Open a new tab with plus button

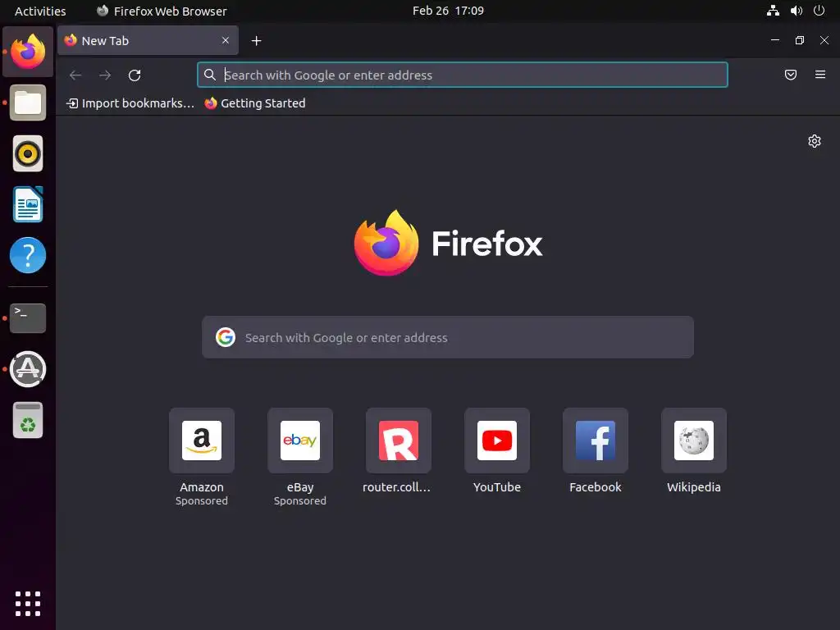(256, 41)
